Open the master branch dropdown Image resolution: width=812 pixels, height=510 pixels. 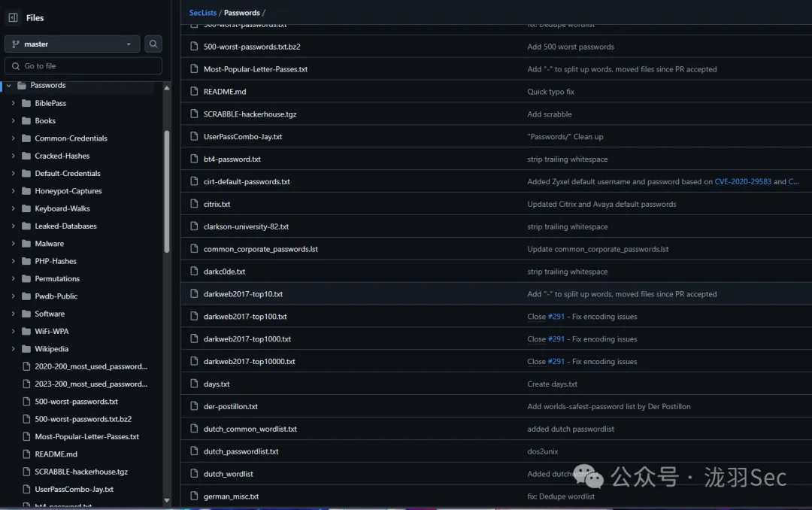tap(72, 44)
